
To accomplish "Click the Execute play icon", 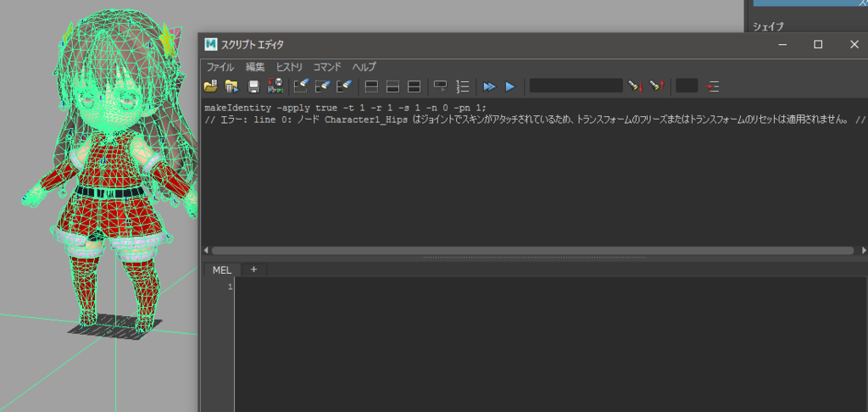I will (x=510, y=86).
